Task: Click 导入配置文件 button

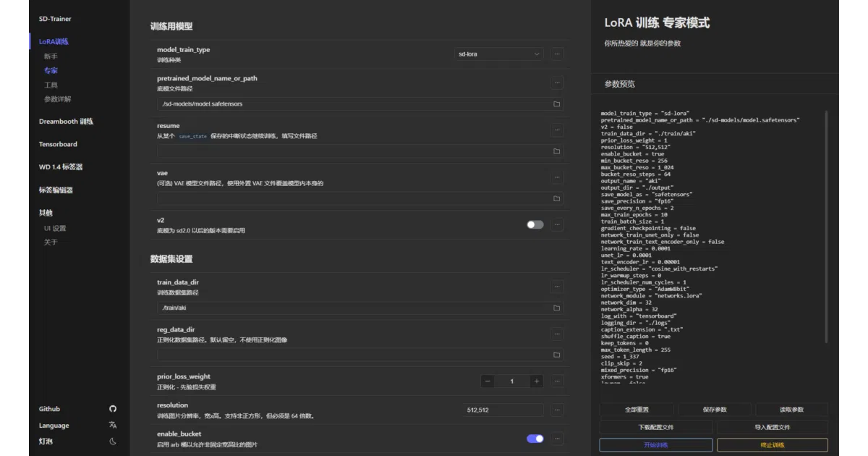Action: [771, 428]
